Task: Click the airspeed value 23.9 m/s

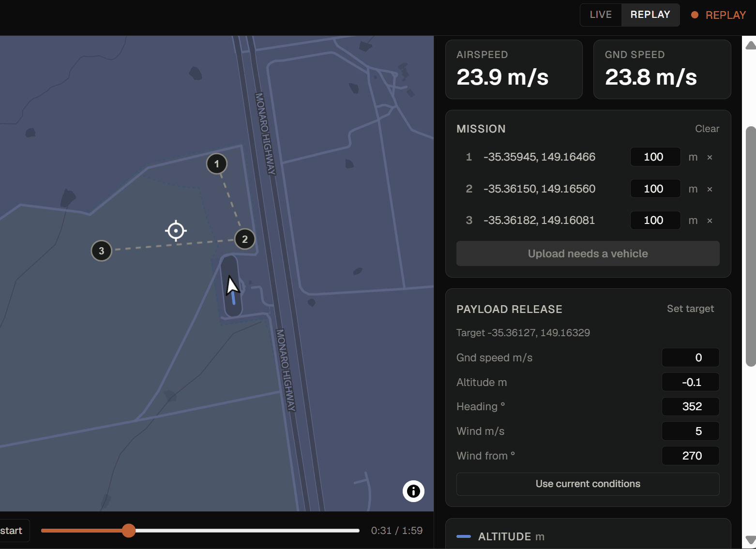Action: coord(502,77)
